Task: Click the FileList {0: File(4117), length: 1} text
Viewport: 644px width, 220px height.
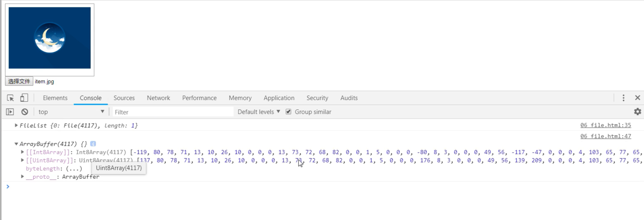Action: pos(79,125)
